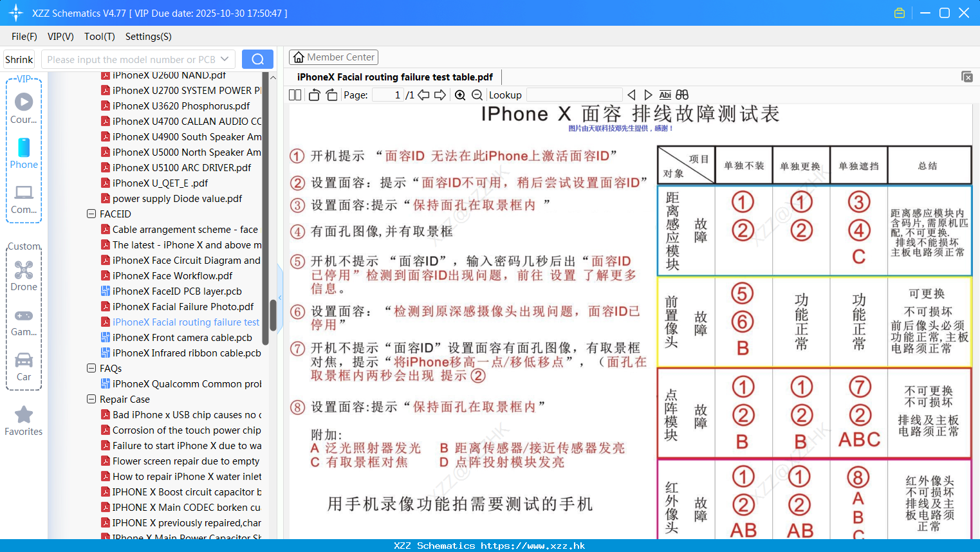Image resolution: width=980 pixels, height=552 pixels.
Task: Open iPhoneX Infrared ribbon cable.pcb
Action: pyautogui.click(x=181, y=353)
